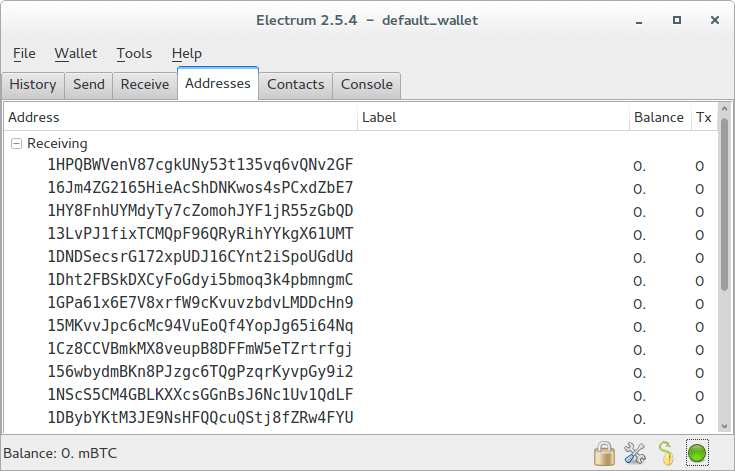The width and height of the screenshot is (735, 471).
Task: Sort by the Address column header
Action: (x=180, y=118)
